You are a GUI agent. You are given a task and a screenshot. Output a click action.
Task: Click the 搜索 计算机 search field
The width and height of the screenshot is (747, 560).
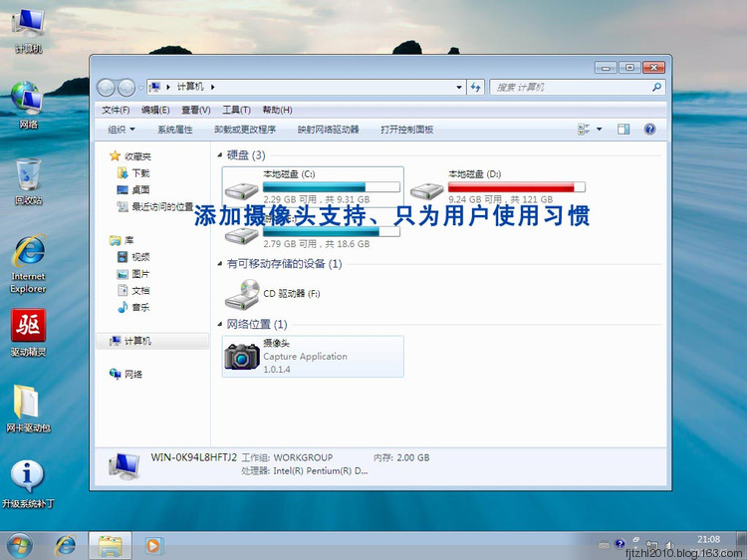click(571, 88)
